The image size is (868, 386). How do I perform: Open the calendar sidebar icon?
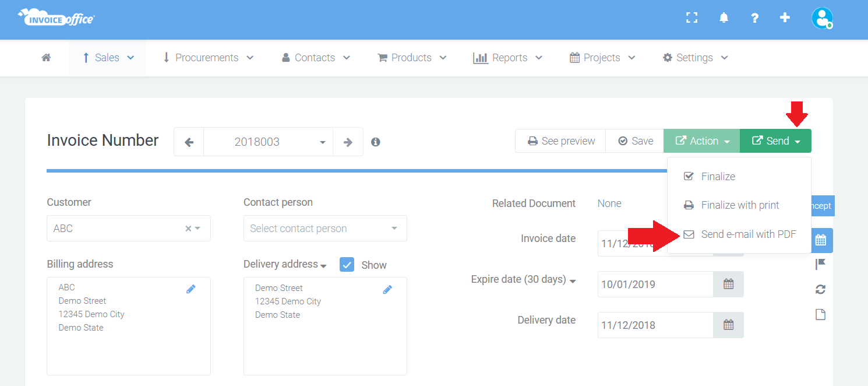point(821,240)
